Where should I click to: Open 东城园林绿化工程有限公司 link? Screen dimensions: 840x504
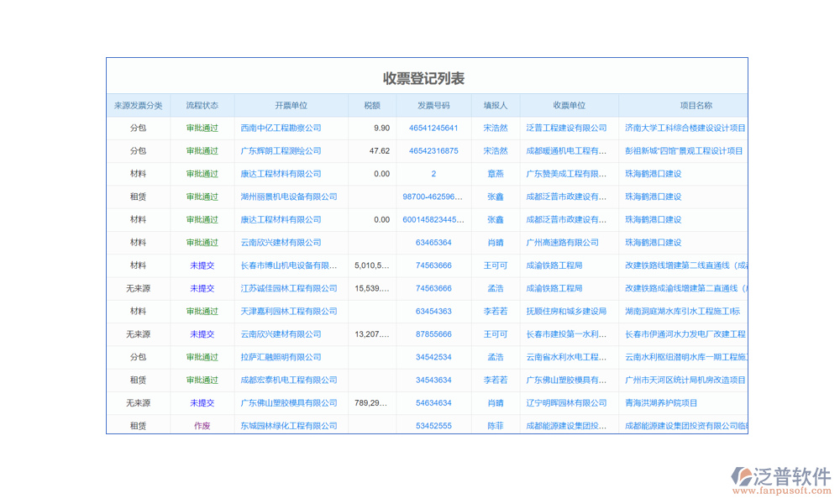point(288,426)
